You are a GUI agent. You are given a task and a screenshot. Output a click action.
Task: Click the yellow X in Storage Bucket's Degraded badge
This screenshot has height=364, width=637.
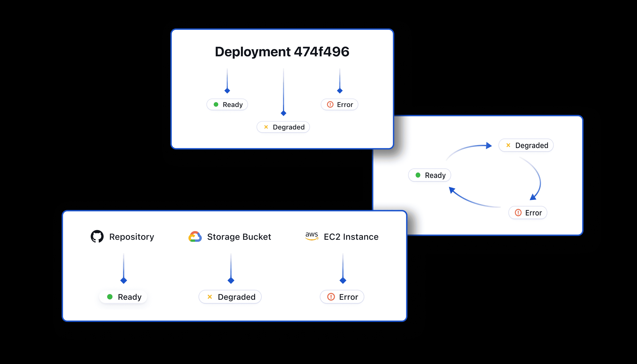tap(210, 297)
